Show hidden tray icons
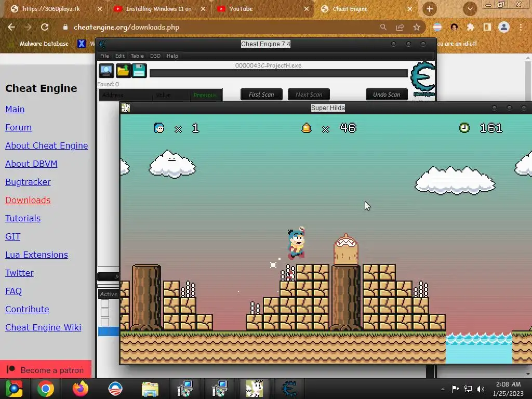 [x=443, y=389]
